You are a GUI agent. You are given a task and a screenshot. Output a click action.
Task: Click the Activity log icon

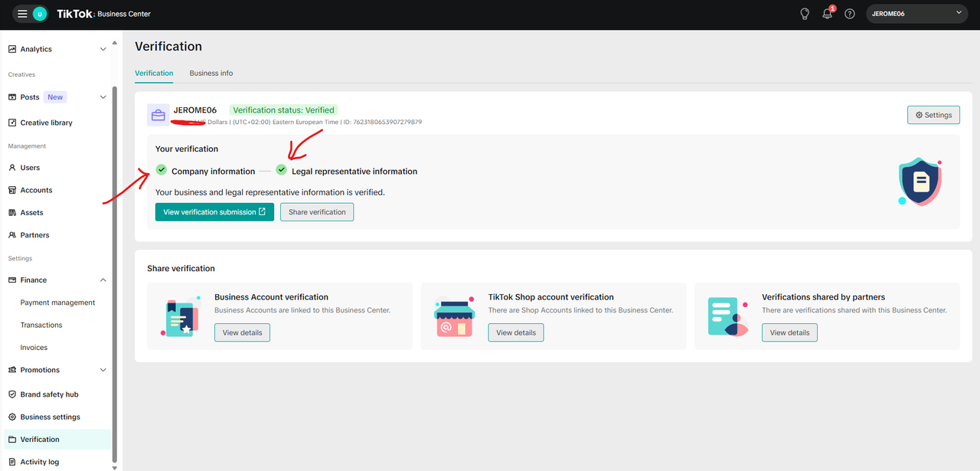(x=12, y=462)
